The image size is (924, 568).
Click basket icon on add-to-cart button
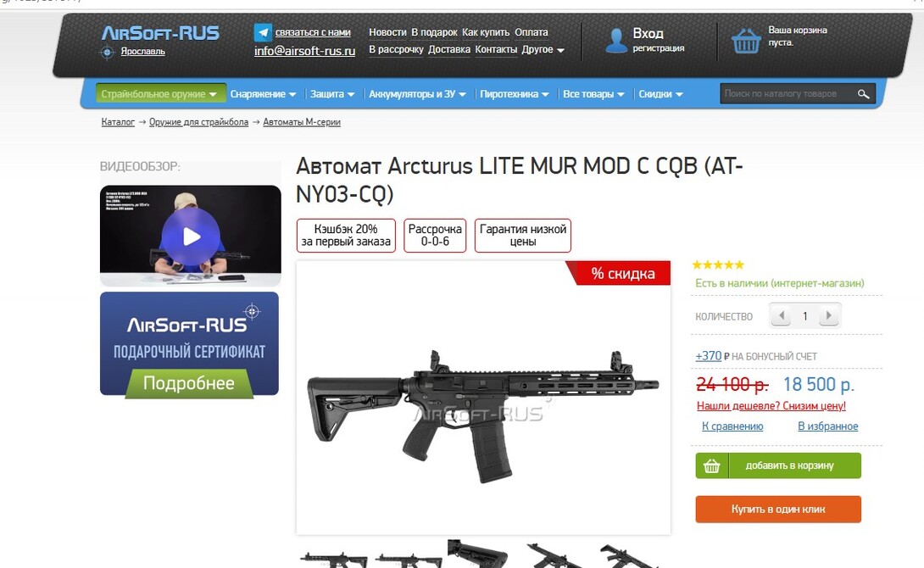coord(712,466)
